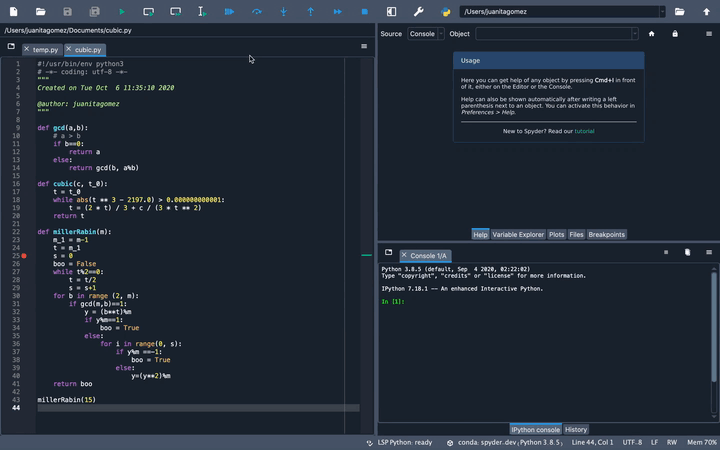Open the Spyder tutorial link
The image size is (720, 450).
coord(584,131)
